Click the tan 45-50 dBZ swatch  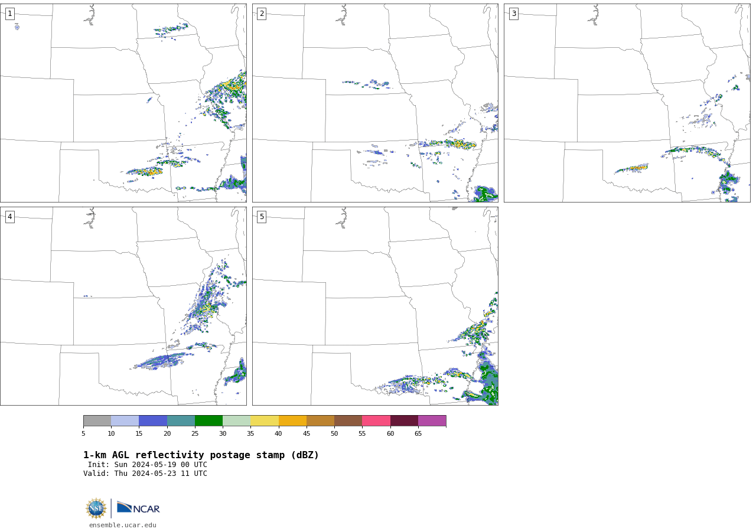320,420
